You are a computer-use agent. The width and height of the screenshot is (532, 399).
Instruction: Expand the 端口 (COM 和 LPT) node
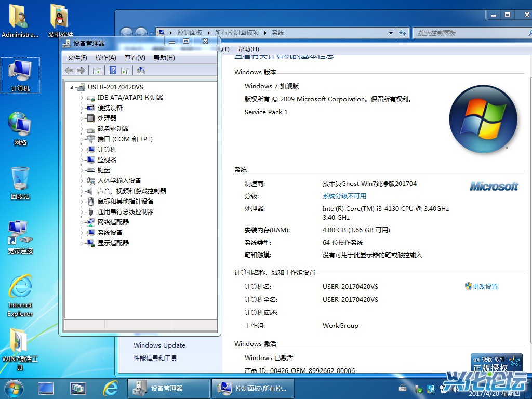pos(82,139)
